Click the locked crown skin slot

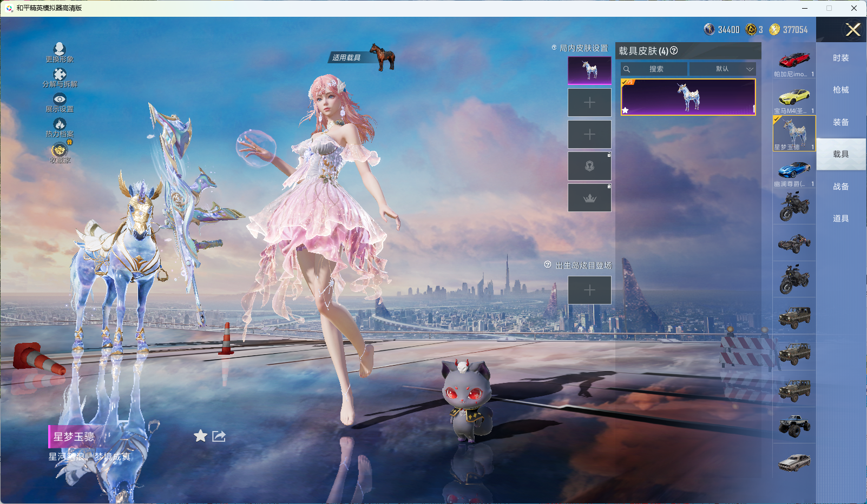pyautogui.click(x=589, y=198)
